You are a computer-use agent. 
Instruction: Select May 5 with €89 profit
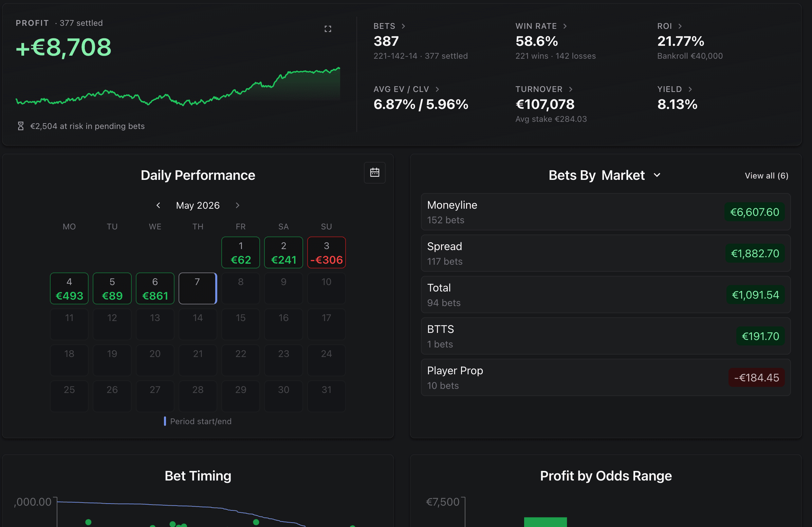[112, 288]
